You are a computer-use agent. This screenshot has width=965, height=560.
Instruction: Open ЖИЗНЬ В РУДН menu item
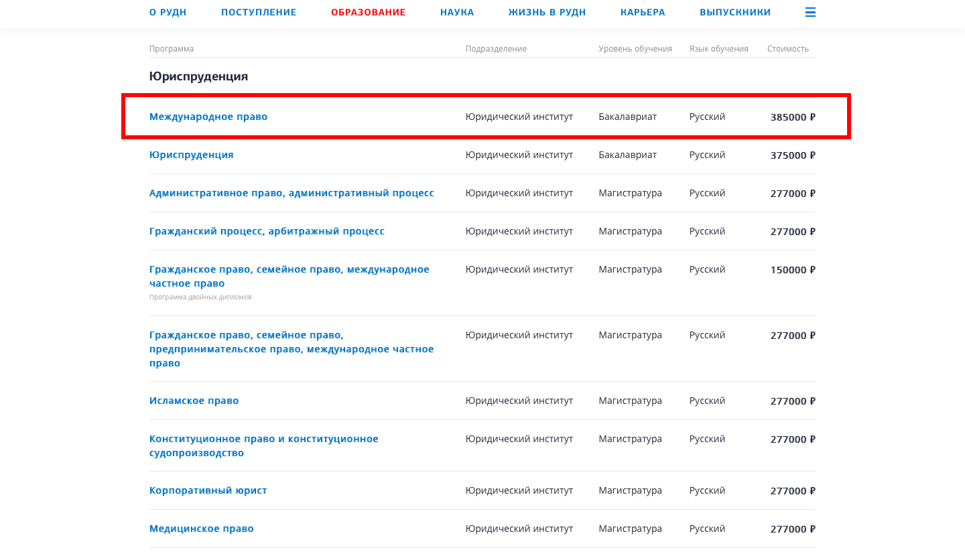pos(547,12)
